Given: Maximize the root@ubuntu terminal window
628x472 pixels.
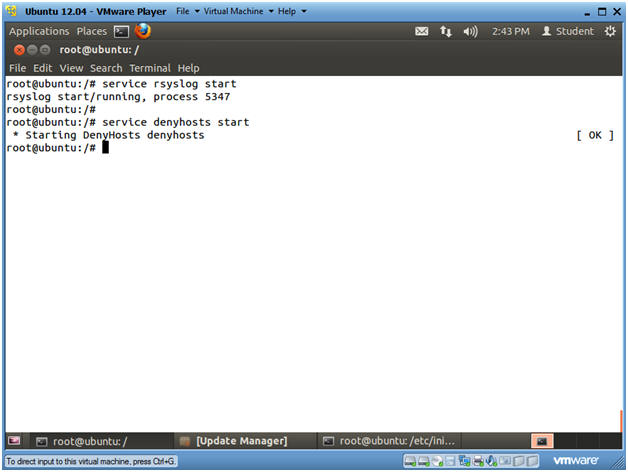Looking at the screenshot, I should [x=45, y=50].
